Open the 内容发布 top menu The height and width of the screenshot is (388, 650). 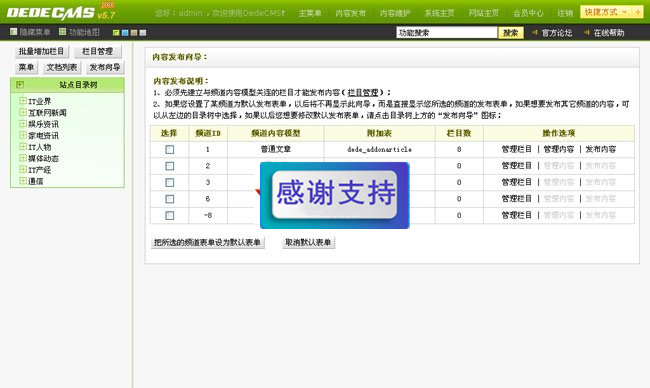click(351, 13)
